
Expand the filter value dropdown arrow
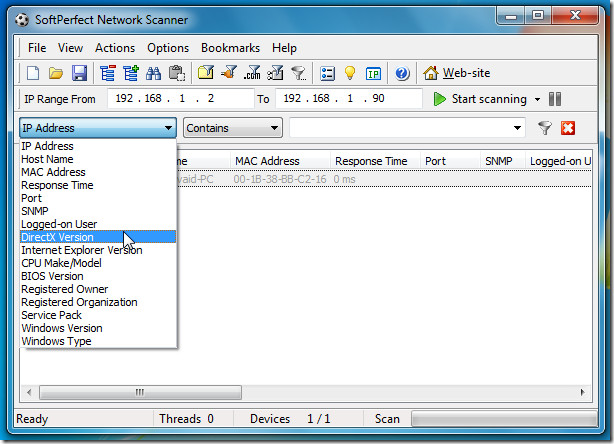coord(517,128)
